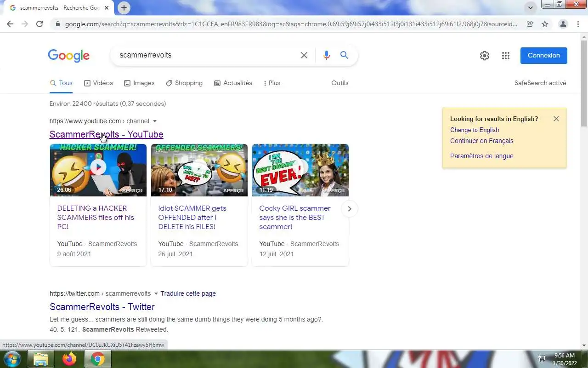Choose Continuer en Français
The image size is (588, 368).
(x=482, y=141)
